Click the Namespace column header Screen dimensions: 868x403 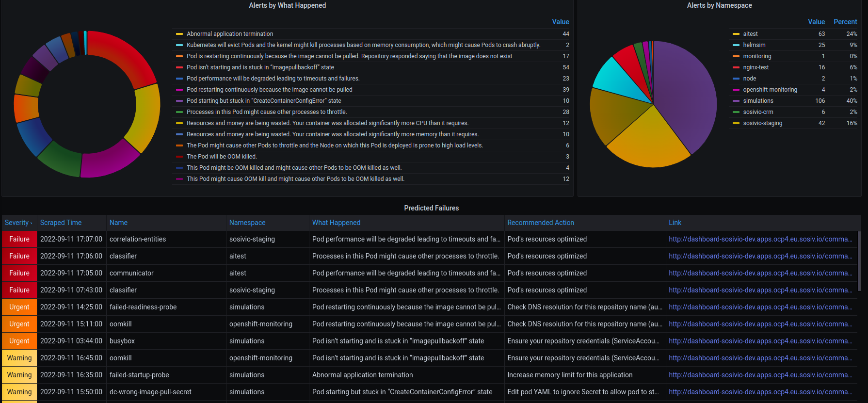click(247, 223)
